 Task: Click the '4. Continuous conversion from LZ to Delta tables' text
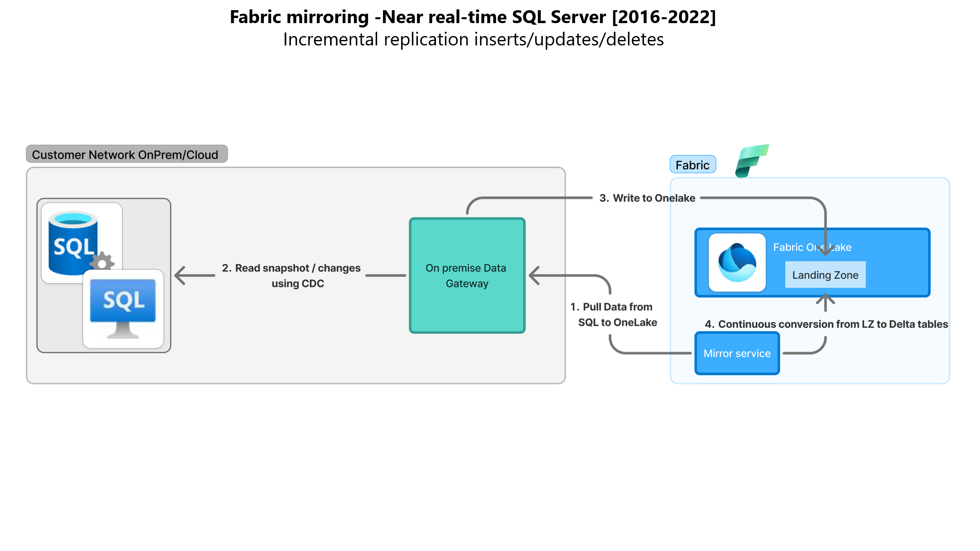click(826, 324)
